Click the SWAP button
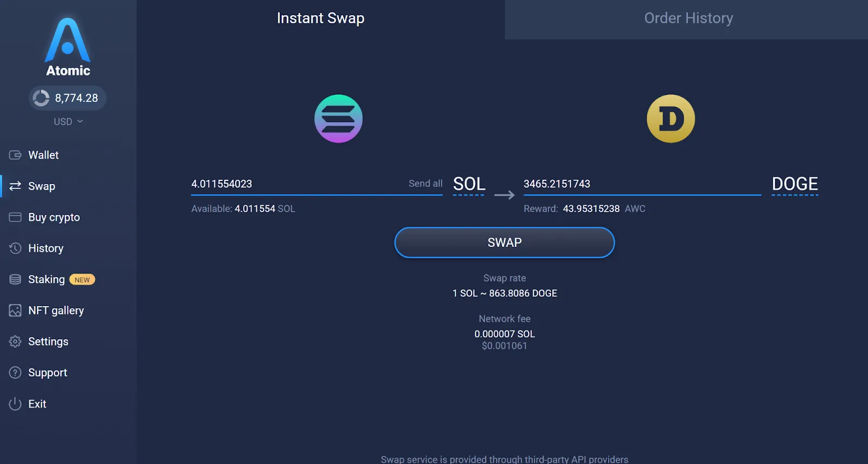Screen dimensions: 868x464 pyautogui.click(x=505, y=243)
